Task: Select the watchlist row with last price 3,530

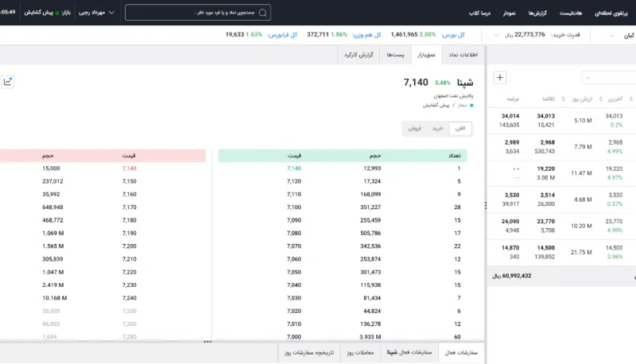Action: pos(561,199)
